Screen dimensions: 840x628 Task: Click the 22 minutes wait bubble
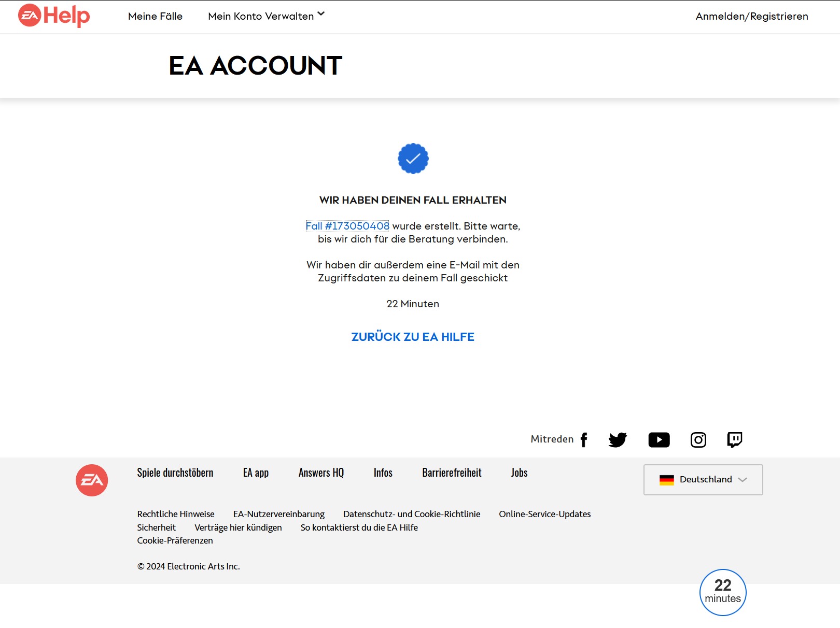tap(723, 592)
